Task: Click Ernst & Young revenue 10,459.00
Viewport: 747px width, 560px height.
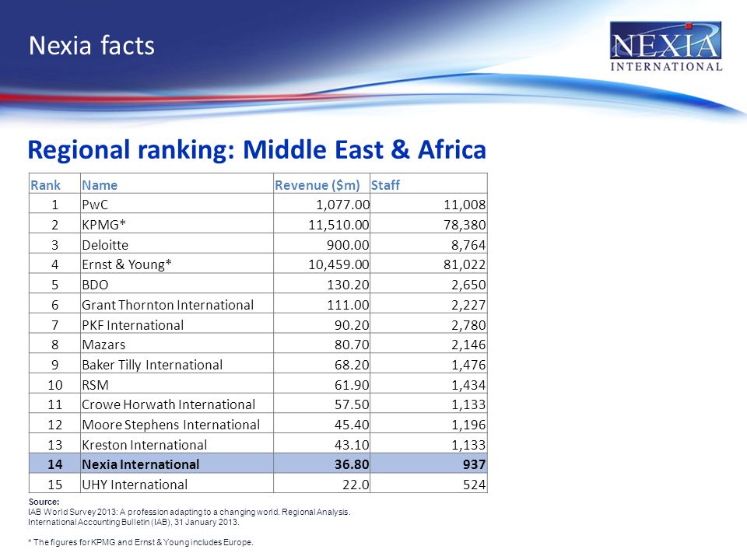Action: 338,264
